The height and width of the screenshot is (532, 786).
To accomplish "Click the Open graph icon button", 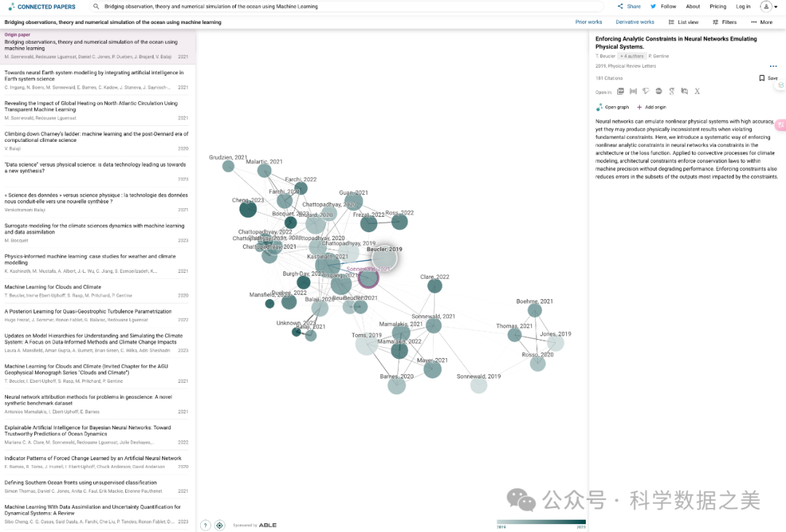I will pos(600,107).
